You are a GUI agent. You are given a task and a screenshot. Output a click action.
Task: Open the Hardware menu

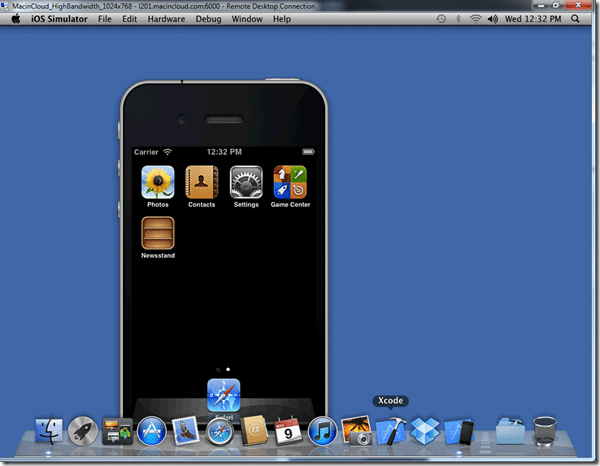coord(166,19)
